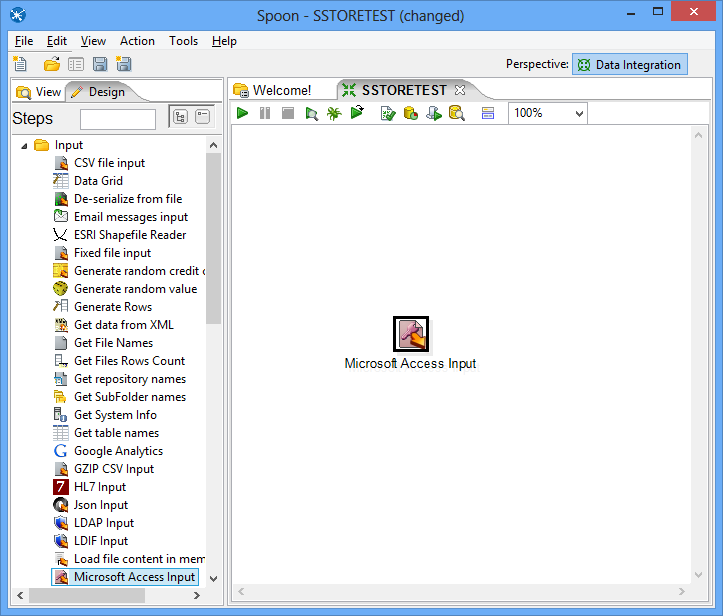Image resolution: width=723 pixels, height=616 pixels.
Task: Verify the transformation with the checklist icon
Action: [388, 113]
